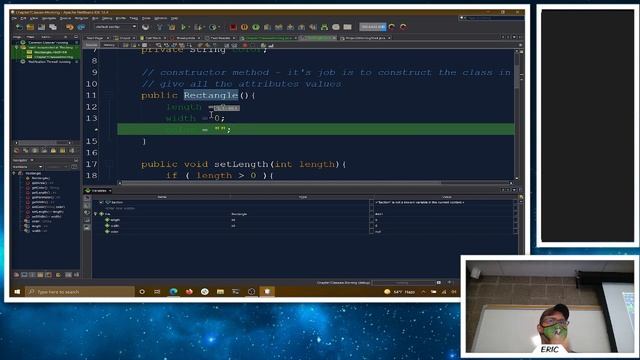Open the Profile Project dropdown arrow
Screen dimensions: 640x360
pos(219,27)
